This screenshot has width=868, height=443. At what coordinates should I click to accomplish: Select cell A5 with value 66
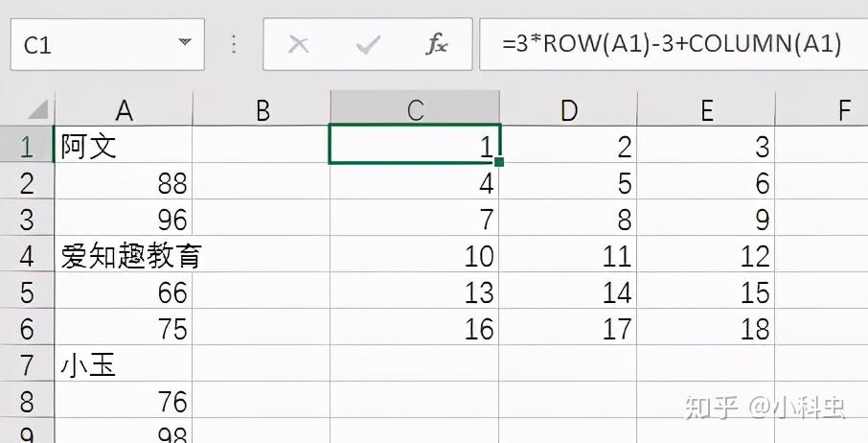pos(124,291)
